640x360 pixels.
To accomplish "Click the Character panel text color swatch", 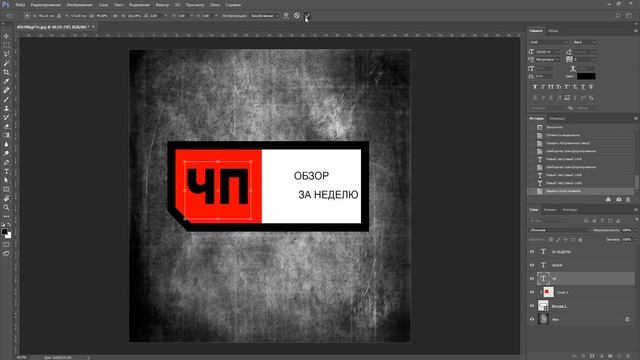I will click(586, 76).
